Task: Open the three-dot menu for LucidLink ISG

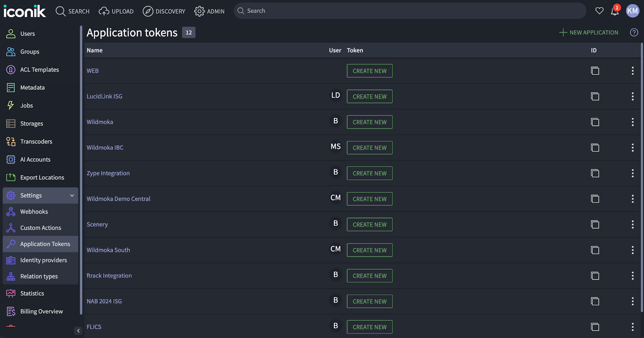Action: pyautogui.click(x=633, y=97)
